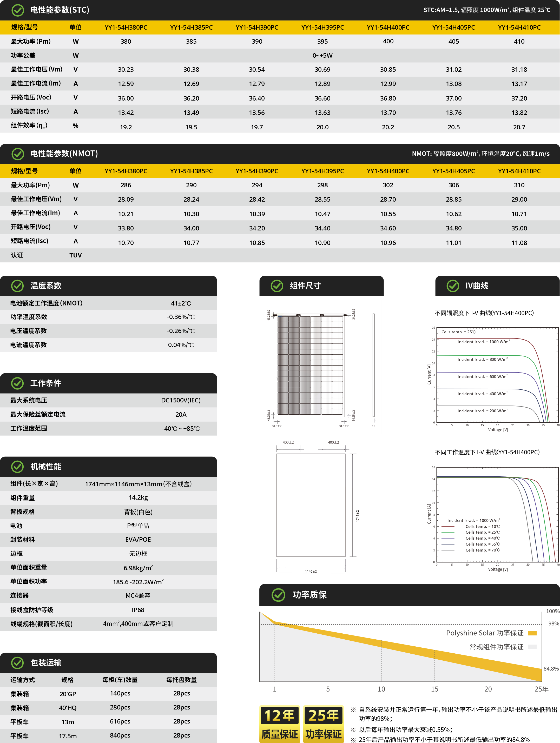Select the STC column header YY1-54H380PC

pos(126,28)
